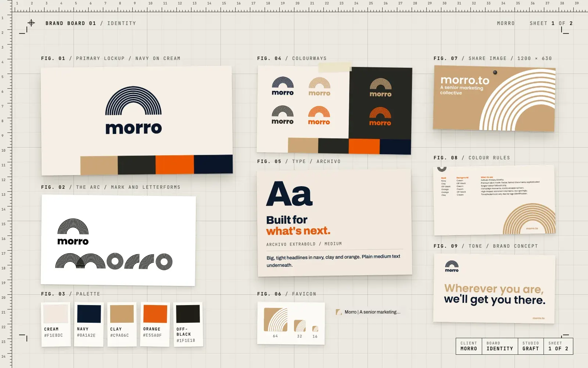Click the small morro logo on tone card
The height and width of the screenshot is (368, 588).
click(452, 266)
